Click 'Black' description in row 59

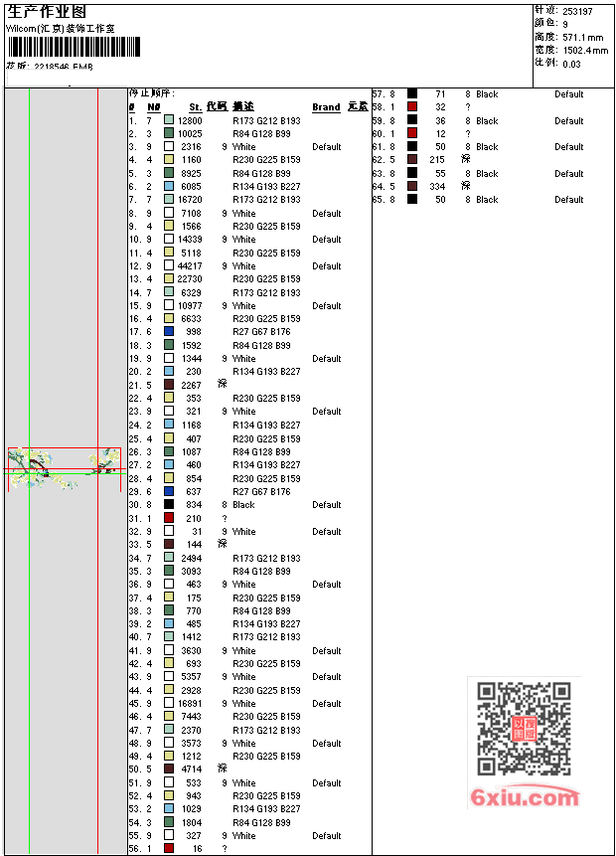(x=487, y=120)
